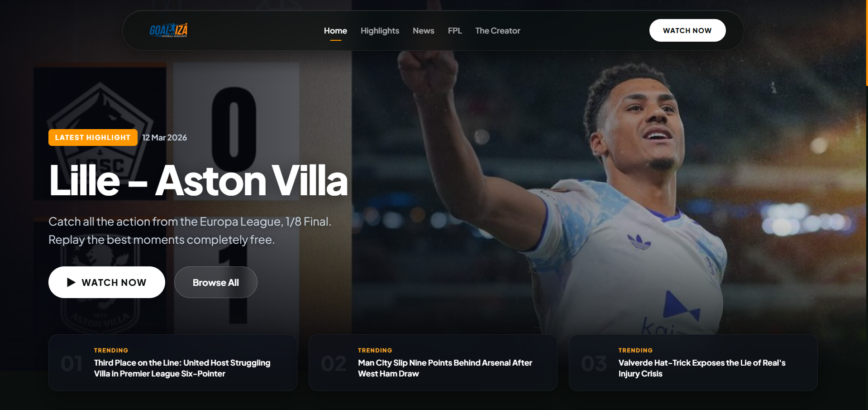Click play icon in hero Watch Now button
Image resolution: width=868 pixels, height=410 pixels.
pyautogui.click(x=71, y=282)
